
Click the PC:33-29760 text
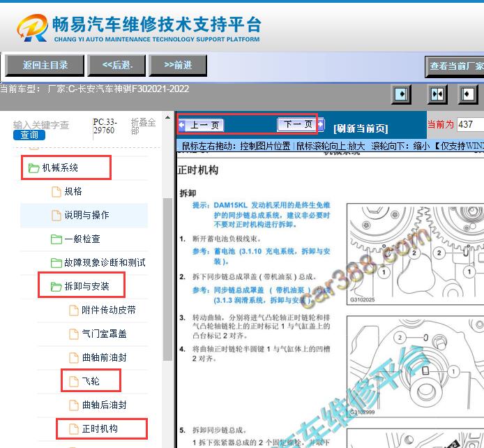coord(105,126)
